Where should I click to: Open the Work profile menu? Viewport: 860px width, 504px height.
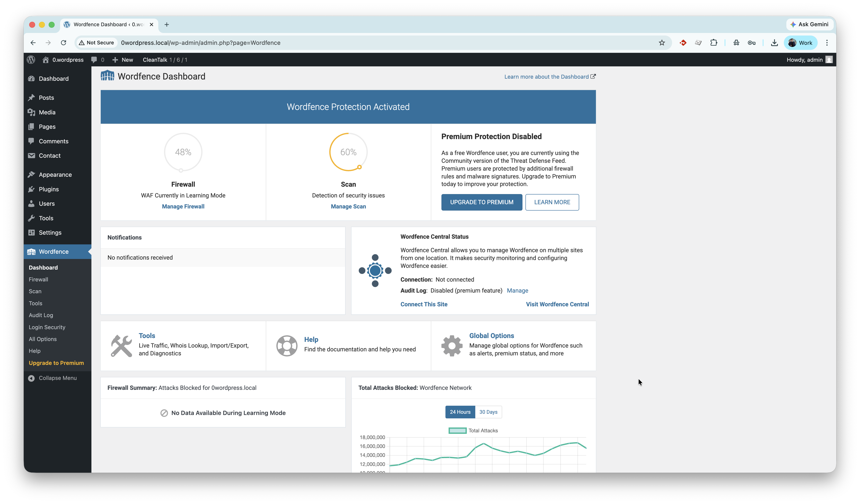pos(800,43)
